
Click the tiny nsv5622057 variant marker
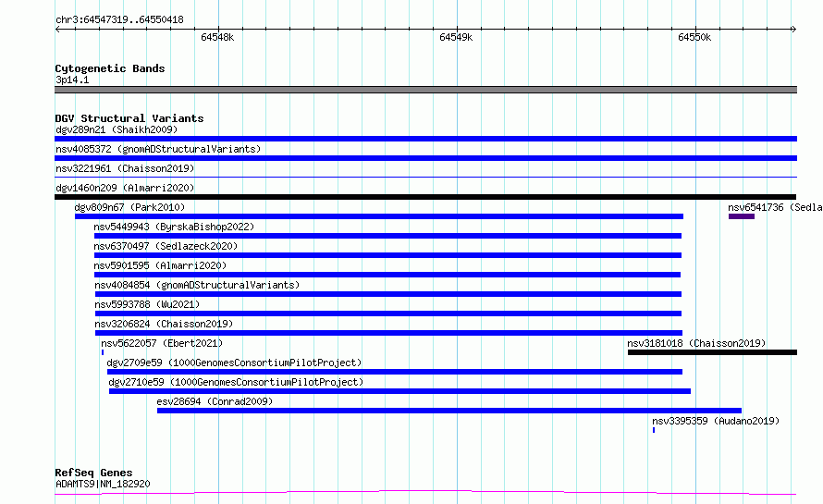103,352
